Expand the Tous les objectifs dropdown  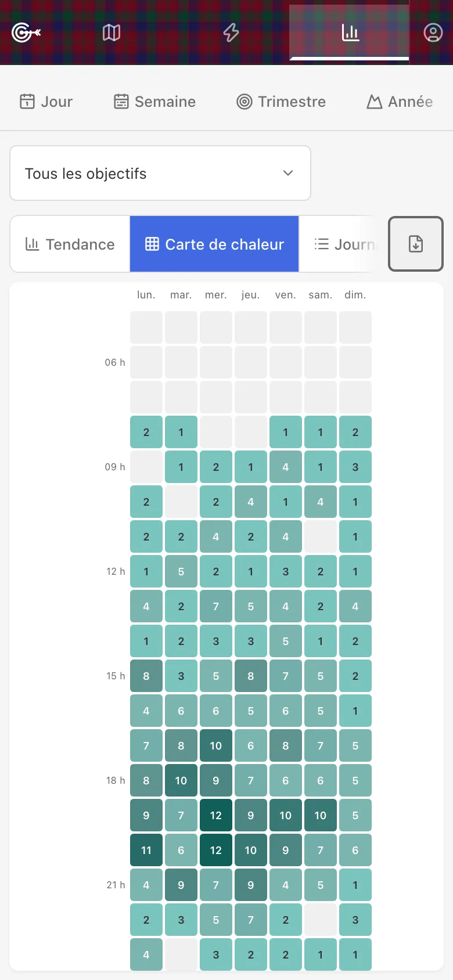click(x=160, y=173)
